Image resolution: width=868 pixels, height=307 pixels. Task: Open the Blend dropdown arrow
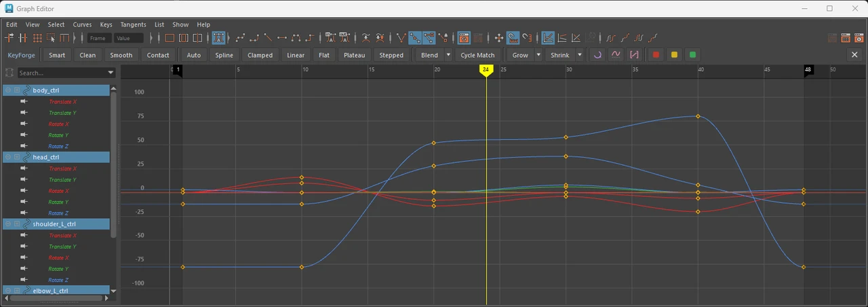(448, 55)
